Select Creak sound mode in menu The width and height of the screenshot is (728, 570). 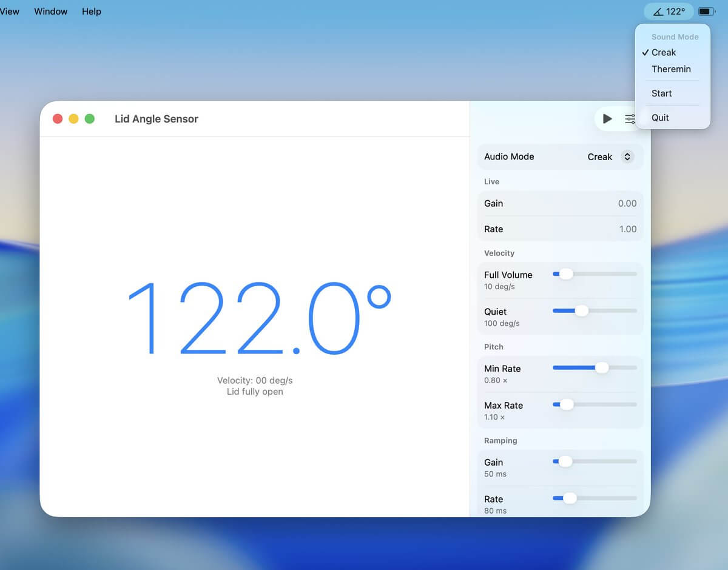click(664, 53)
